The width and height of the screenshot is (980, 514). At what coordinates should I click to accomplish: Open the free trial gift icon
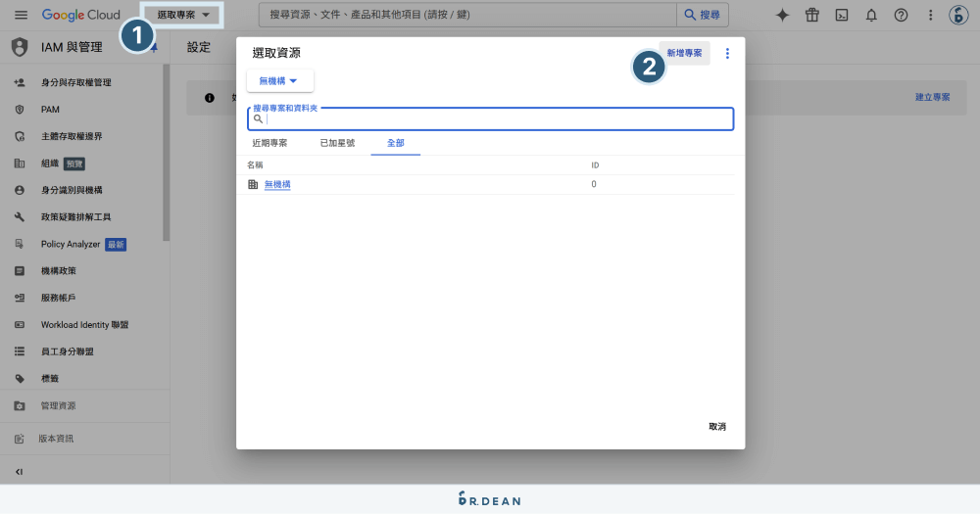(811, 15)
